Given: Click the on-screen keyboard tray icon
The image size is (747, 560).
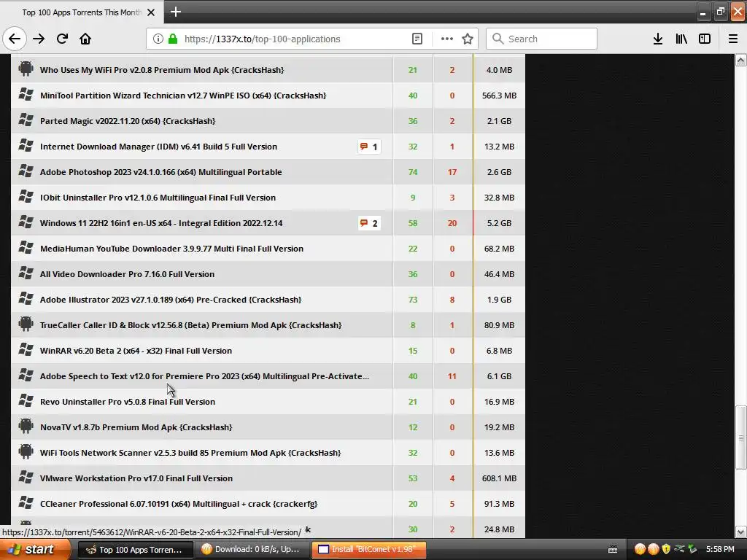Looking at the screenshot, I should (613, 550).
